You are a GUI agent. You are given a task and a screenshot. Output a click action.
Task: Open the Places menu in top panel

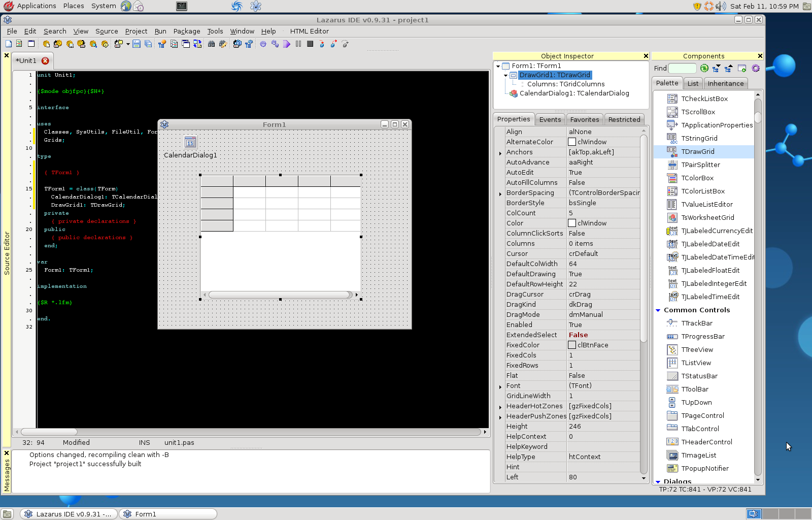tap(74, 6)
